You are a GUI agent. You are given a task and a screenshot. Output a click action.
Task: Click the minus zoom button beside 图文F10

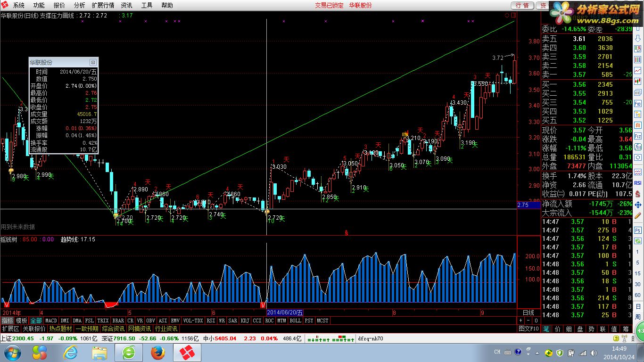(528, 321)
